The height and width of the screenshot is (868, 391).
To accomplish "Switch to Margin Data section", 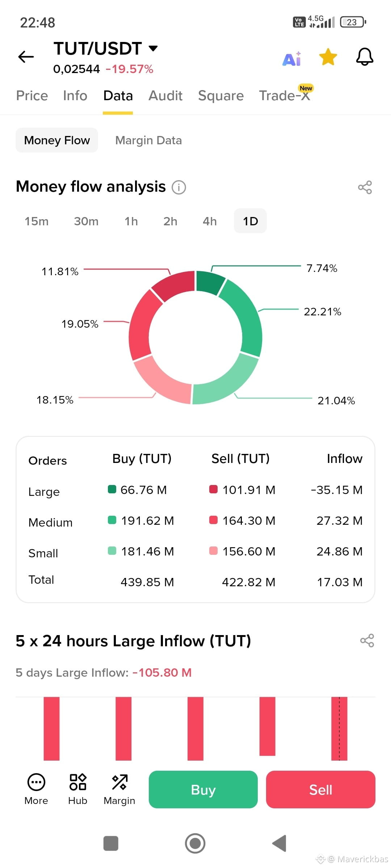I will [148, 140].
